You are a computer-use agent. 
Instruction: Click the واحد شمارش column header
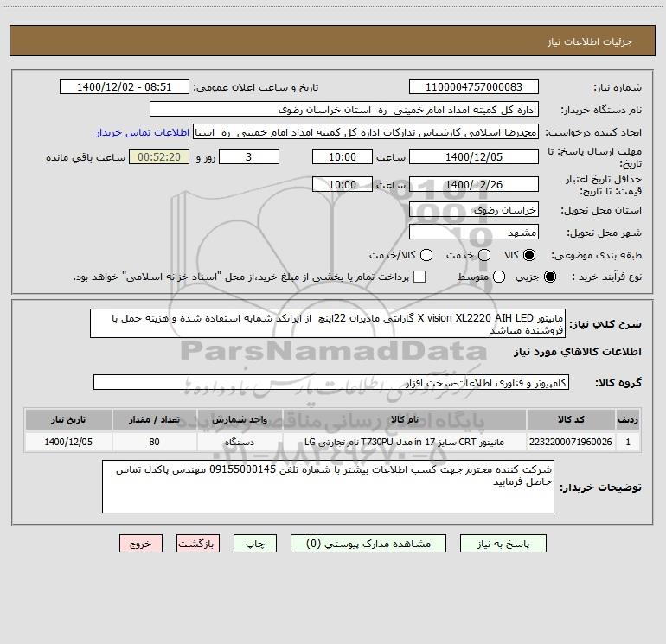240,419
